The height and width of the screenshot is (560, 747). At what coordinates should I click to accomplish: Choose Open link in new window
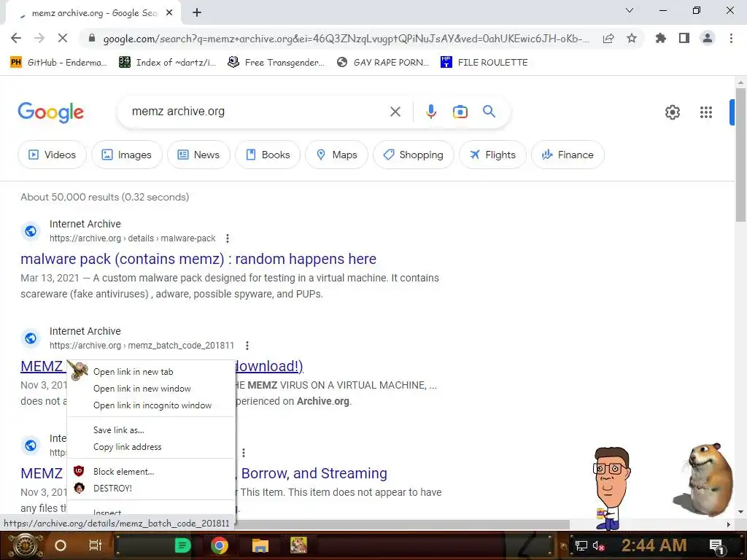click(x=151, y=389)
